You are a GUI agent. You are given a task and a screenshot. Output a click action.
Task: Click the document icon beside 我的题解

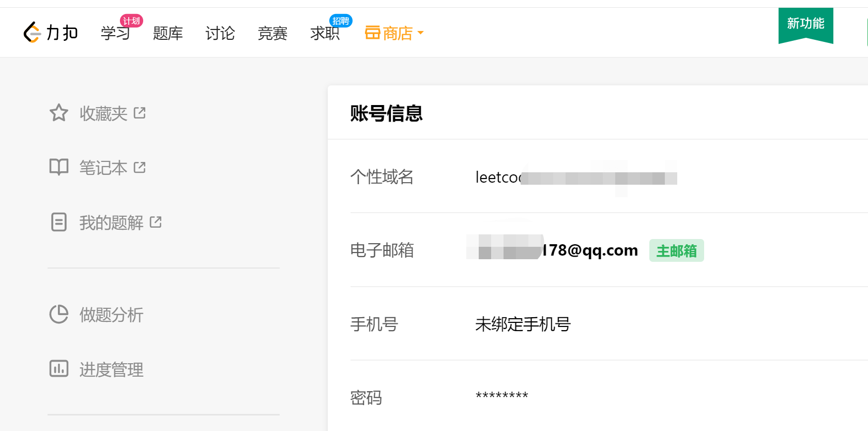[x=58, y=222]
